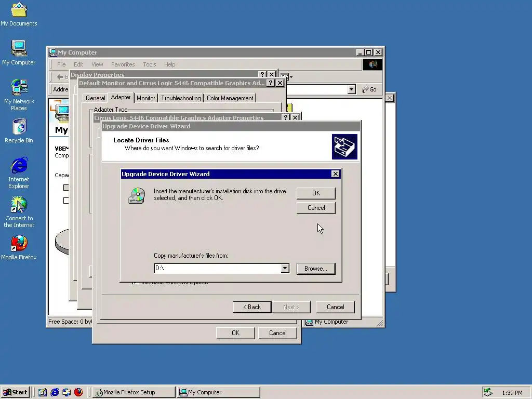Cancel the Locate Driver Files wizard

click(335, 307)
